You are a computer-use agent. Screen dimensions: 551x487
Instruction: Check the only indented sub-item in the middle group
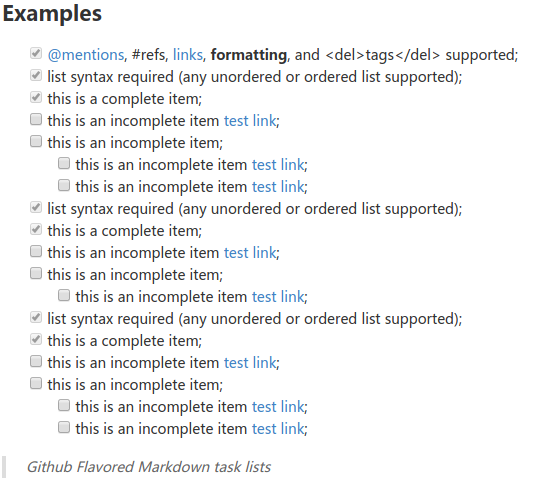pyautogui.click(x=64, y=295)
